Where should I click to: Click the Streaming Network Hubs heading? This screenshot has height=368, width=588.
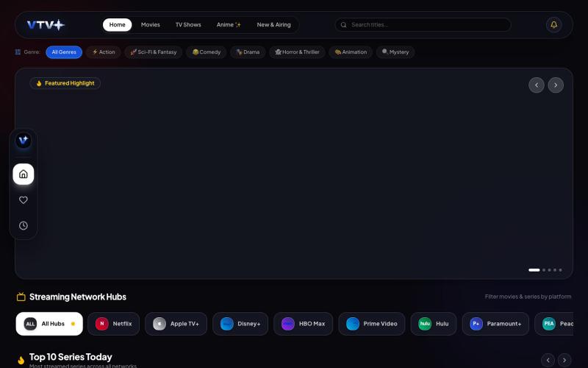point(78,297)
